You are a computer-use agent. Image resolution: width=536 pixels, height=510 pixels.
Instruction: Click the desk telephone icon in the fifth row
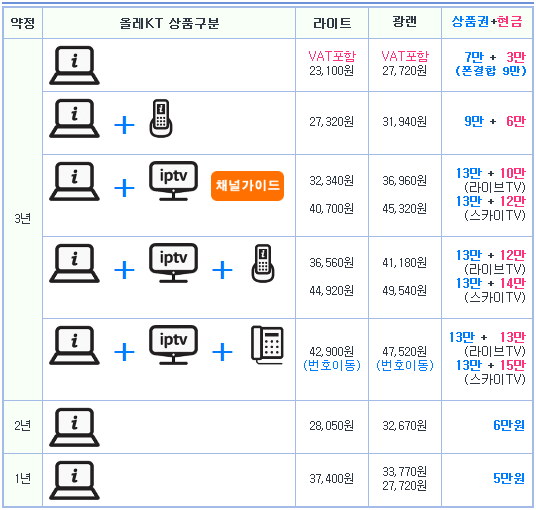[x=267, y=345]
